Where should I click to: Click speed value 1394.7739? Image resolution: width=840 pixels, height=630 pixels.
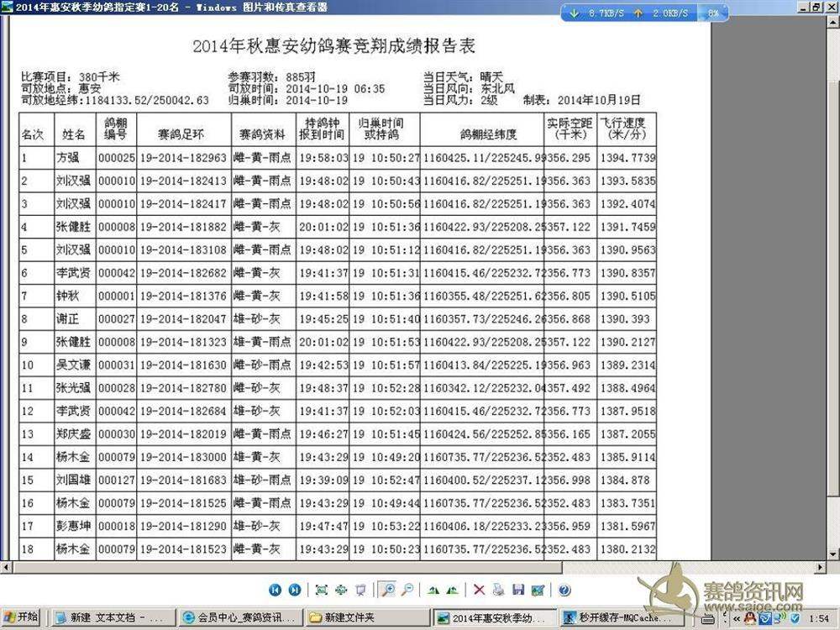click(627, 158)
